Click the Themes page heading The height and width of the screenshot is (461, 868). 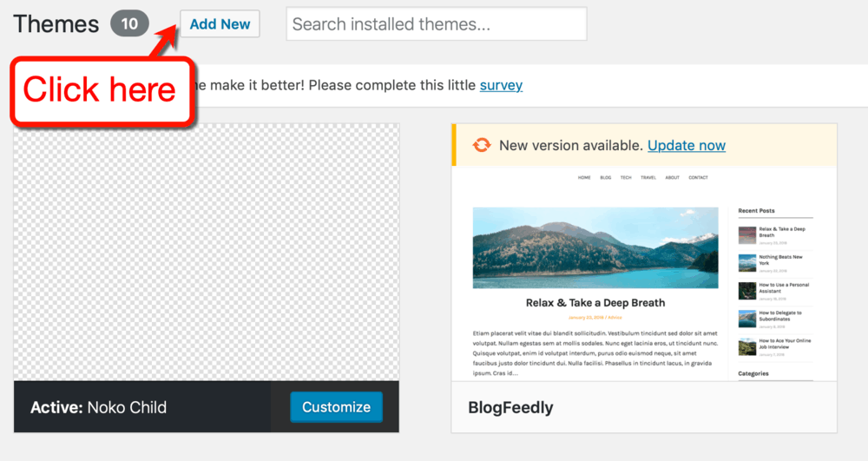56,24
